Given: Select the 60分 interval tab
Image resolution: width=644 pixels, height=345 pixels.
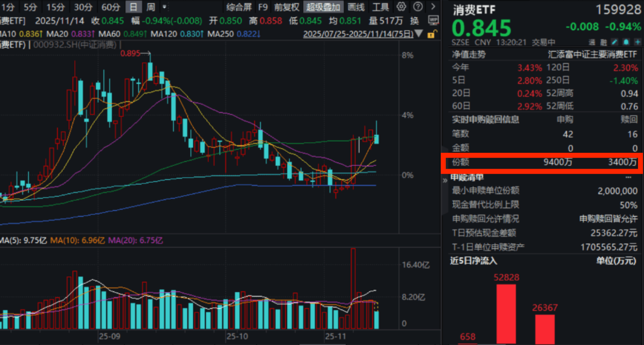Looking at the screenshot, I should [110, 7].
